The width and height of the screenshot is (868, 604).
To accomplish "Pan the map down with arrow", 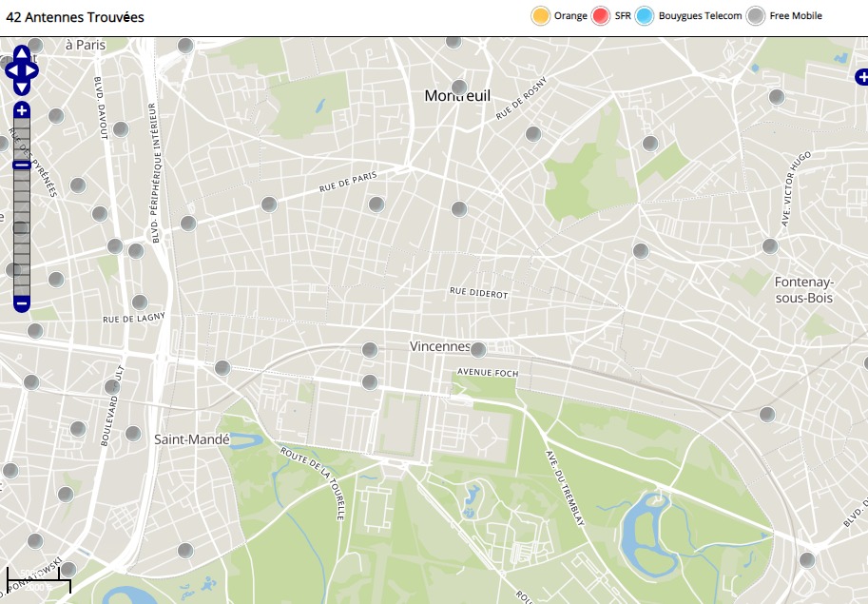I will point(21,85).
